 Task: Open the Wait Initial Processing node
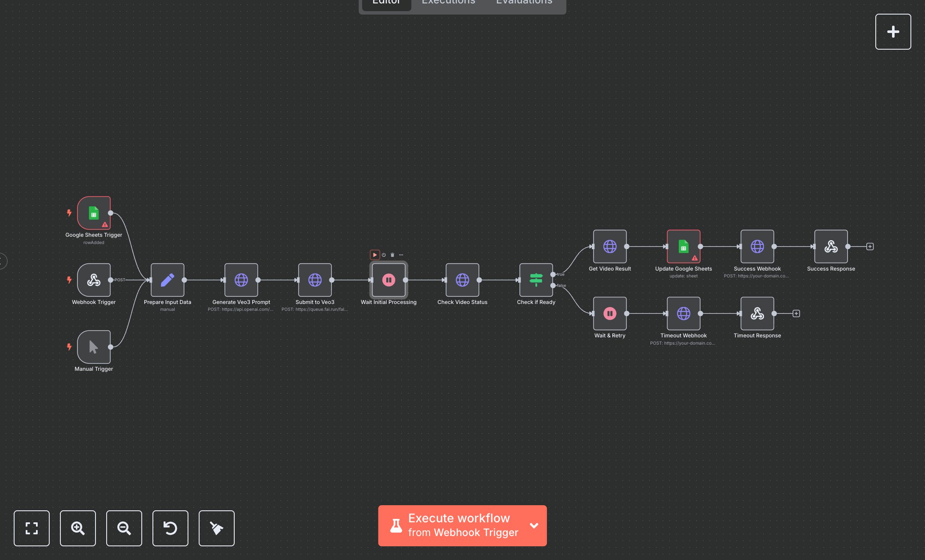388,280
